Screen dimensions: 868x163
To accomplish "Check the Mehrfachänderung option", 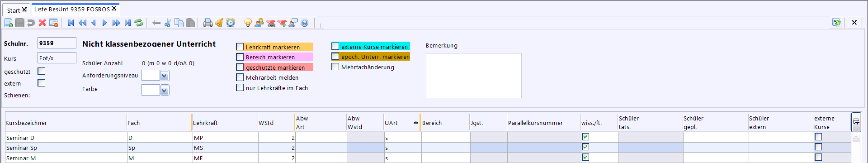I will [335, 67].
